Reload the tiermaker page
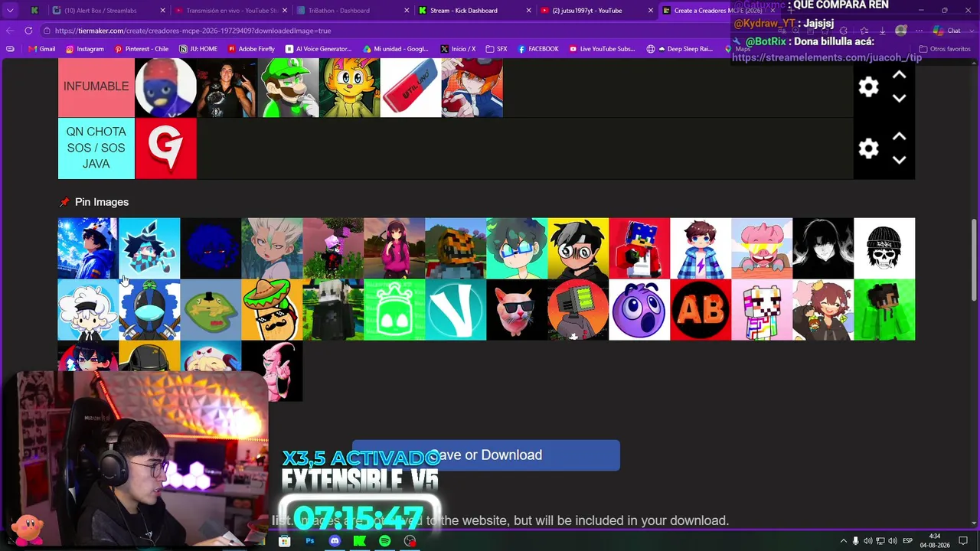The height and width of the screenshot is (551, 980). [x=28, y=31]
